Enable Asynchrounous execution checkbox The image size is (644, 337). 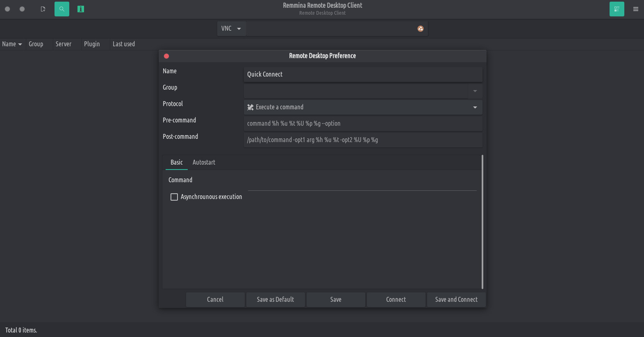click(x=174, y=197)
